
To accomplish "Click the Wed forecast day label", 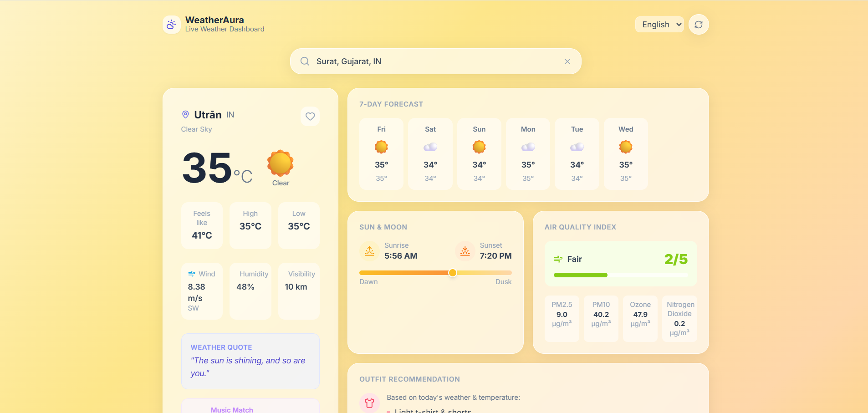I will 626,129.
